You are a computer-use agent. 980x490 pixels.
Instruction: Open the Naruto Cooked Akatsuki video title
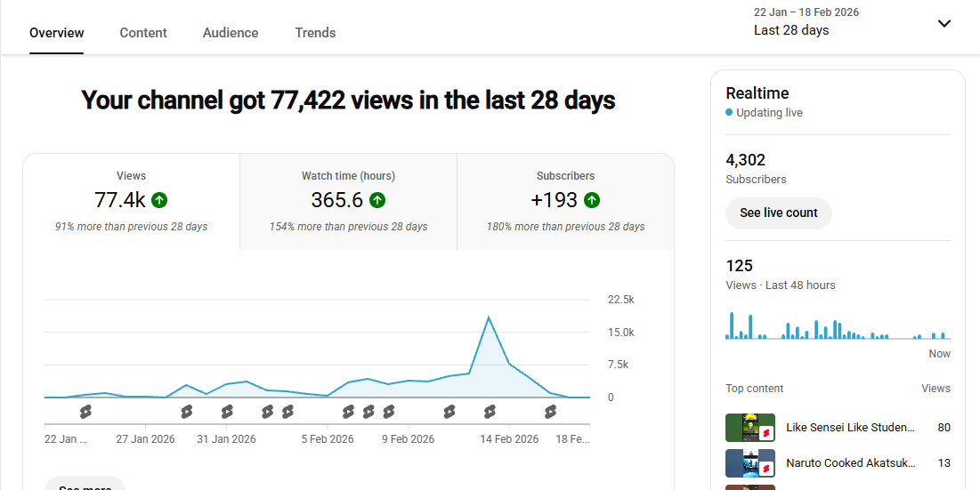click(x=850, y=463)
